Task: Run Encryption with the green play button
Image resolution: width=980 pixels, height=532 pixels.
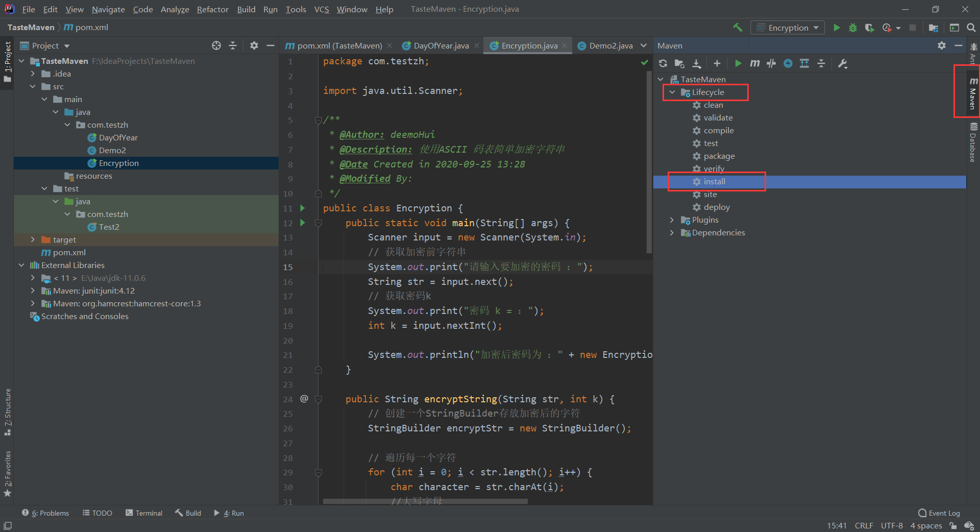Action: coord(837,28)
